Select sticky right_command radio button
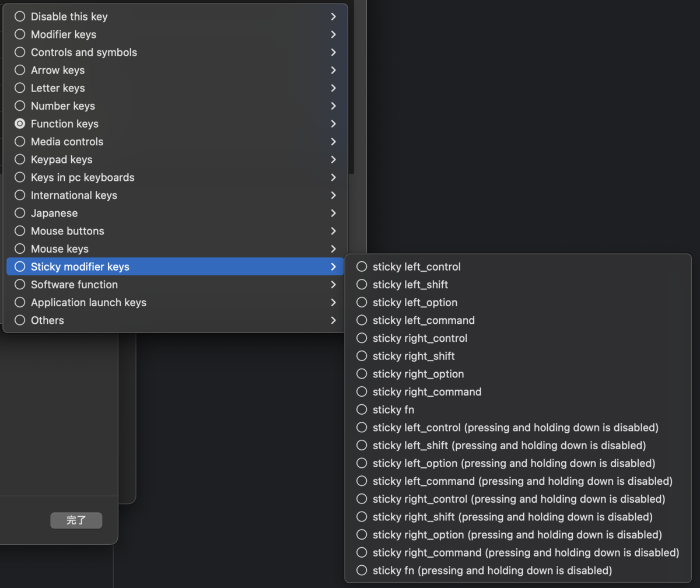This screenshot has height=588, width=700. [362, 391]
